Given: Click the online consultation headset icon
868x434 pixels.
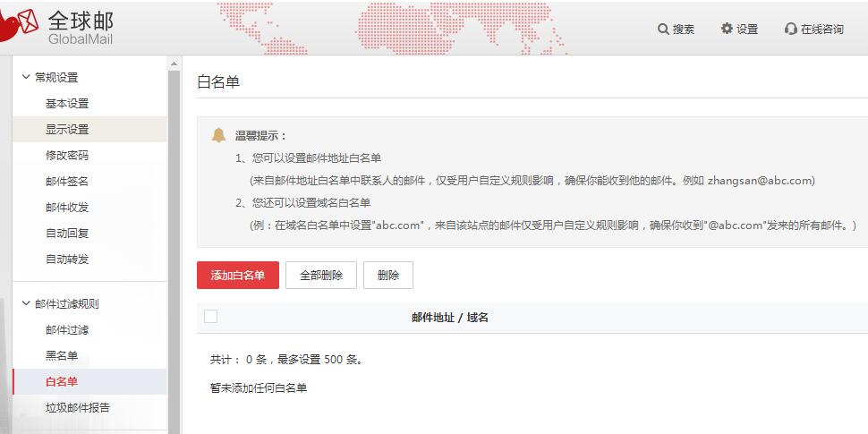Looking at the screenshot, I should [x=790, y=30].
